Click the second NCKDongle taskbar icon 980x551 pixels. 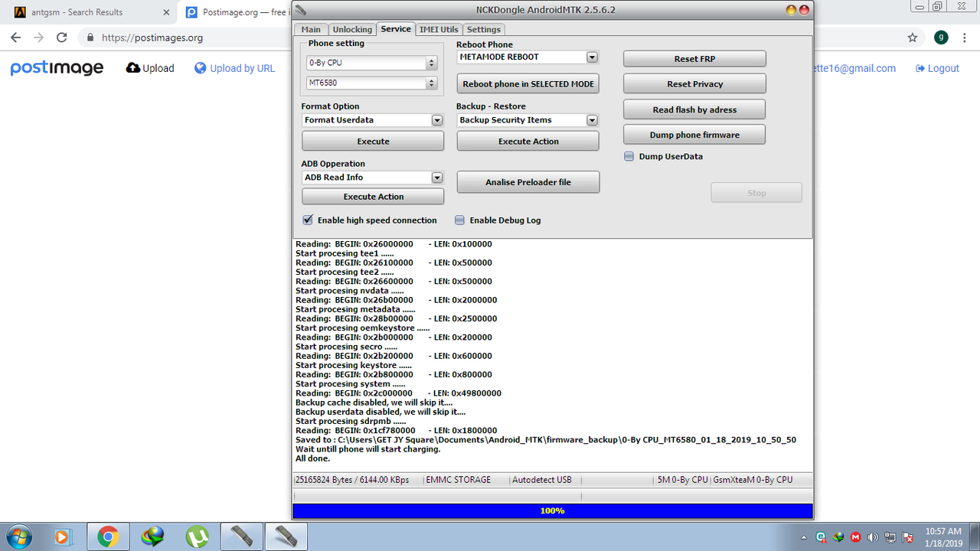(286, 537)
